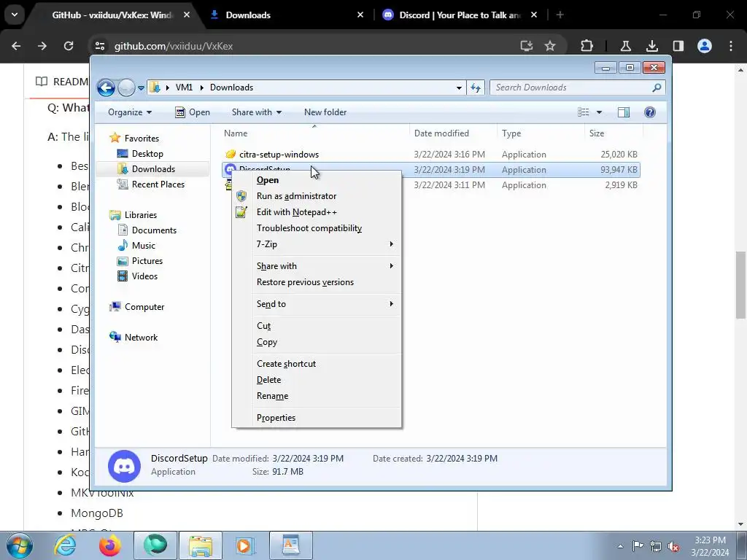The width and height of the screenshot is (747, 560).
Task: Open Recent Places in navigation pane
Action: pos(158,184)
